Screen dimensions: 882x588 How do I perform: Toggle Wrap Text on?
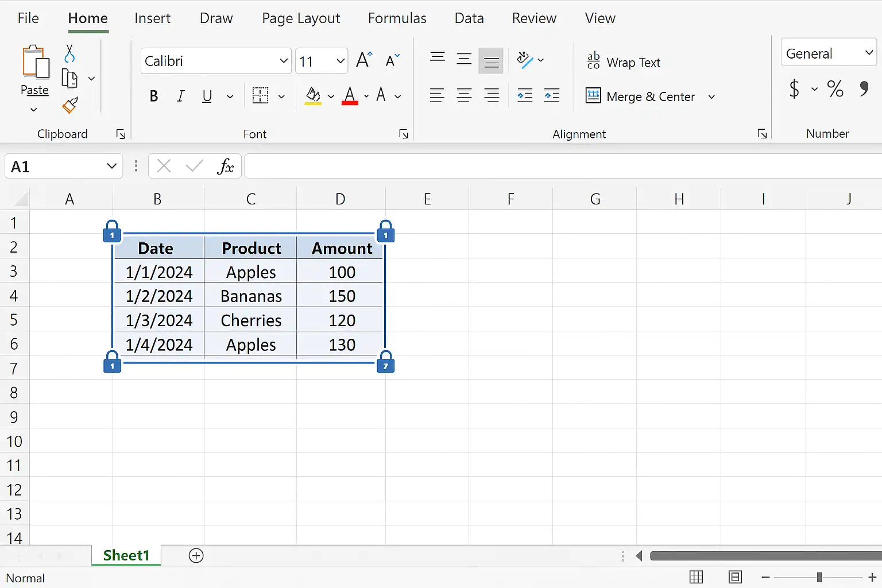[624, 61]
